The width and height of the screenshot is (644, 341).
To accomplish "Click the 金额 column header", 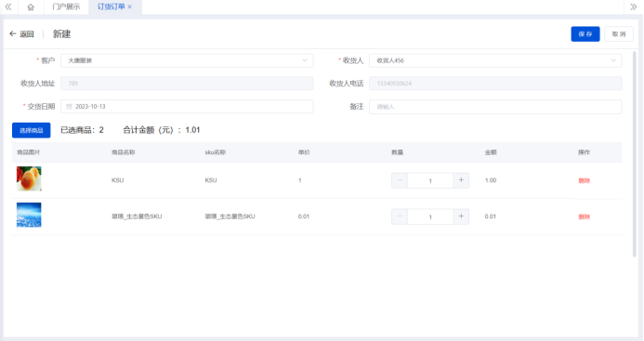I will click(491, 152).
